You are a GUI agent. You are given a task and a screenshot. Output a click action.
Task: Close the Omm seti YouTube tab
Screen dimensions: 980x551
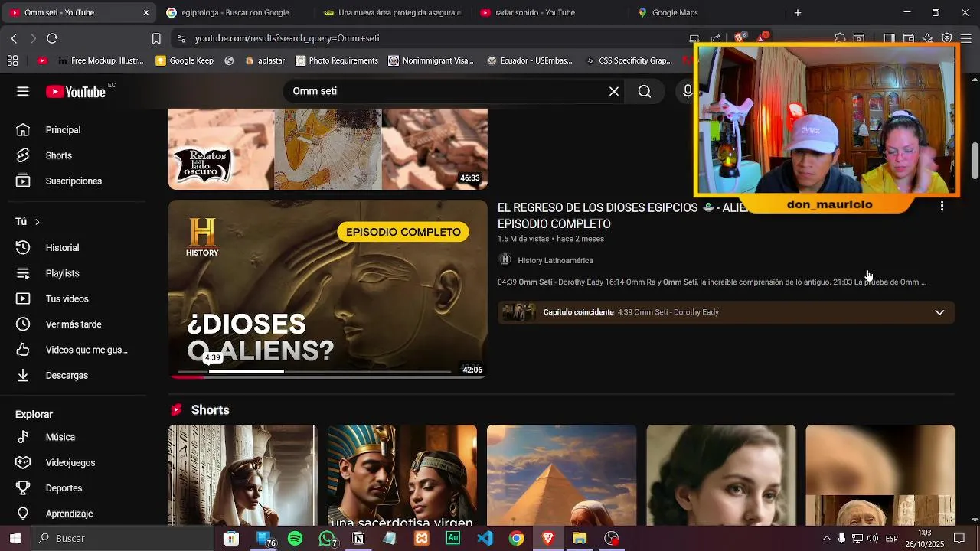146,13
